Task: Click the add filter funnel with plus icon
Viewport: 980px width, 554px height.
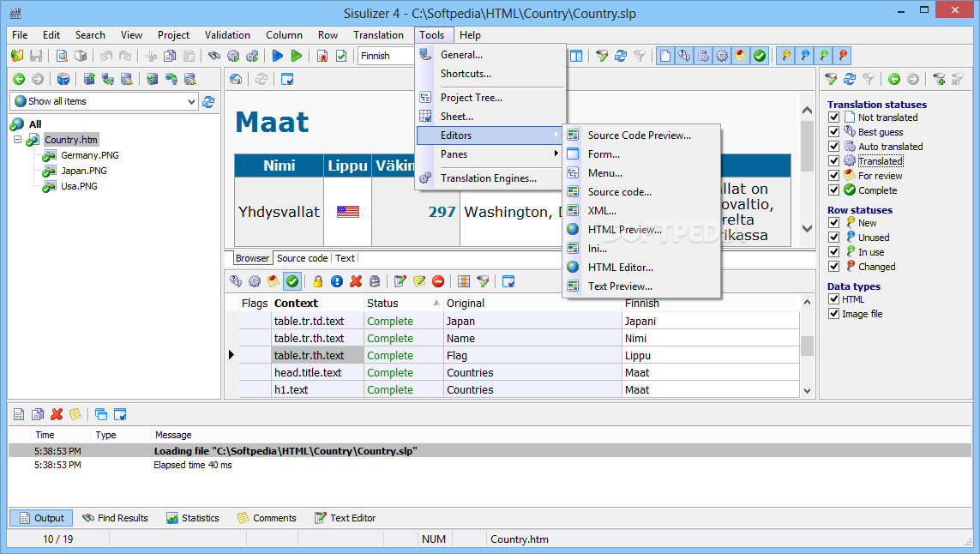Action: [x=938, y=79]
